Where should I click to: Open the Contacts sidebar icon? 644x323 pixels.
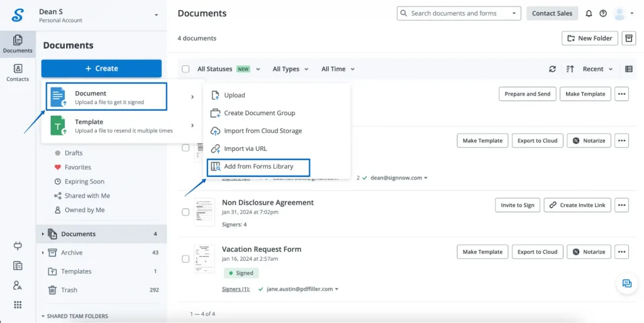[x=18, y=72]
